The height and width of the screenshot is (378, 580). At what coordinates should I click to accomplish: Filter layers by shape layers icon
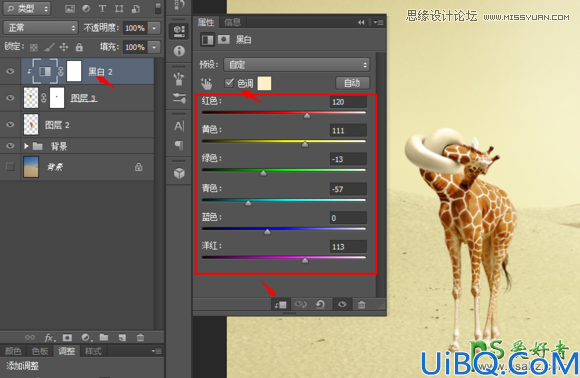coord(119,9)
